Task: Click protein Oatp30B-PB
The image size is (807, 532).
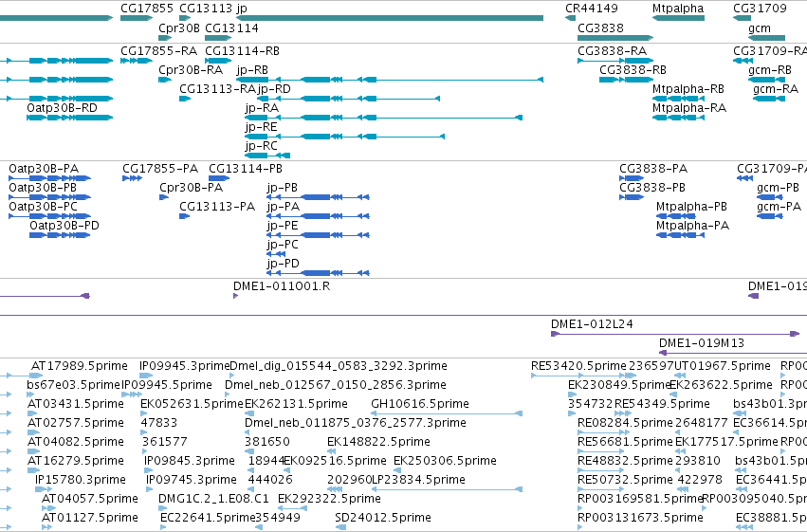Action: point(43,189)
